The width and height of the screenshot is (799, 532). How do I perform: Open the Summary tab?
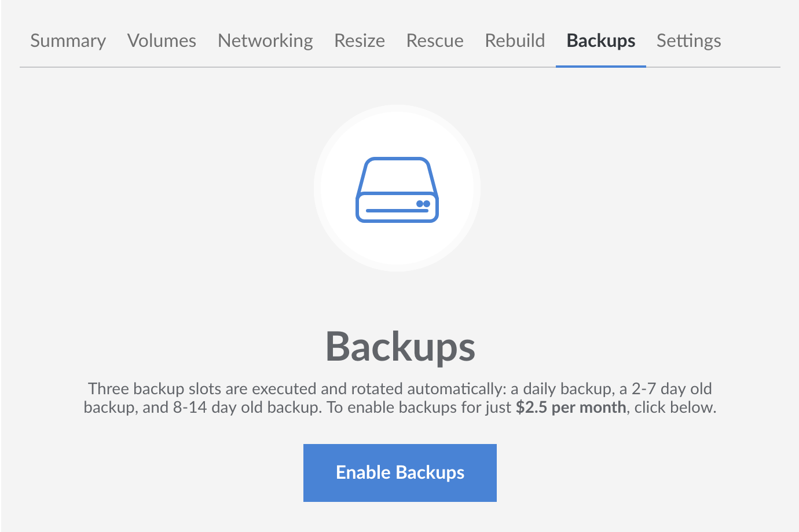68,41
